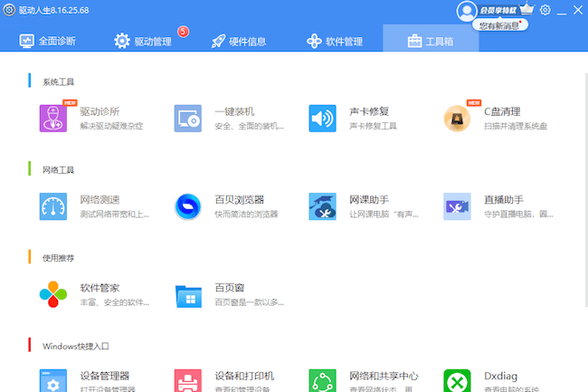This screenshot has height=392, width=588.
Task: Start the 网络测速 gauge icon
Action: pyautogui.click(x=53, y=206)
